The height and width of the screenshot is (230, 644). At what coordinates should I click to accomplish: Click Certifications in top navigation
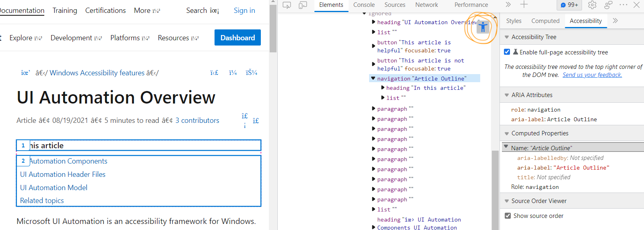tap(105, 10)
